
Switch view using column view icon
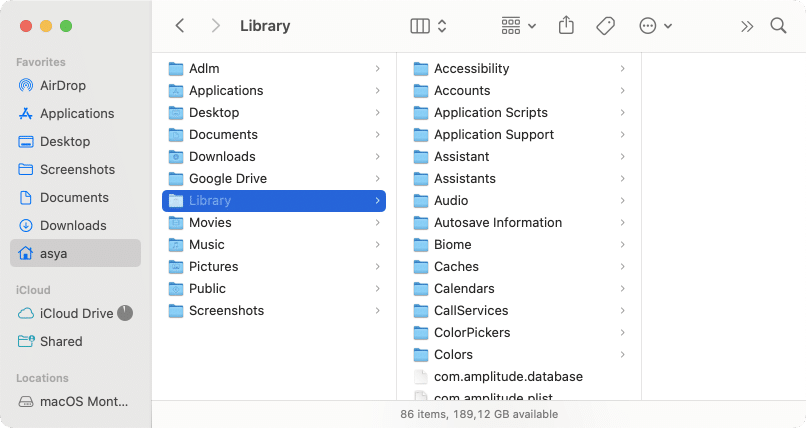tap(420, 26)
